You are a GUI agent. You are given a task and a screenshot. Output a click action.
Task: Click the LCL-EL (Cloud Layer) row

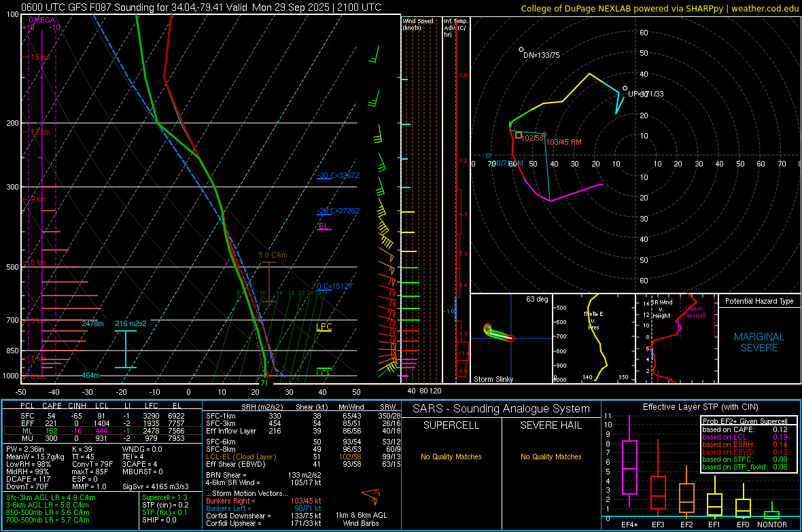(x=303, y=457)
